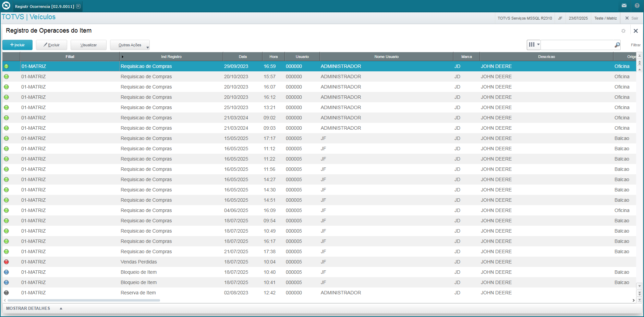Viewport: 644px width, 317px height.
Task: Click the Incluir button
Action: [17, 45]
